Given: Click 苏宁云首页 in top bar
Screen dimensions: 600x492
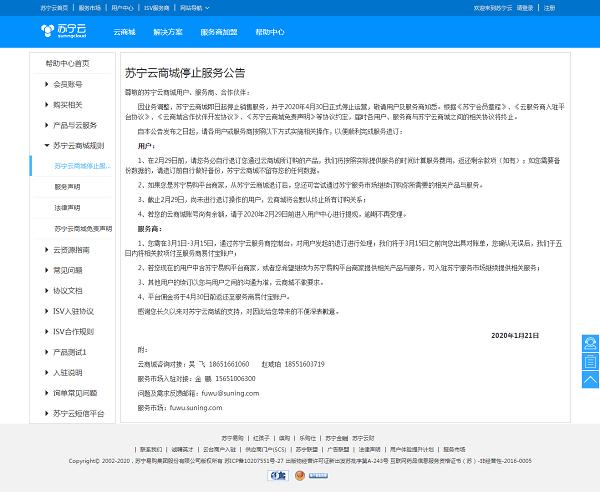Looking at the screenshot, I should tap(54, 8).
